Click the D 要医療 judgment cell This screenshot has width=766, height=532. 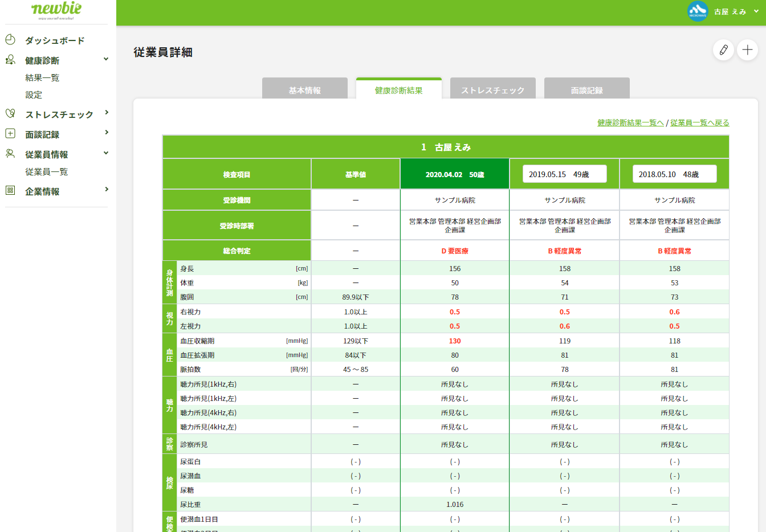pyautogui.click(x=455, y=251)
